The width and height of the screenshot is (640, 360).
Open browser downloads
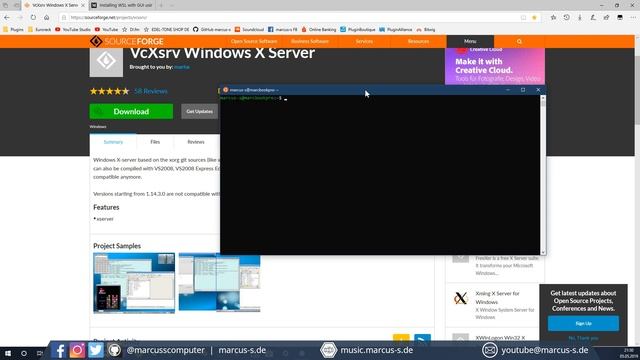pyautogui.click(x=580, y=18)
